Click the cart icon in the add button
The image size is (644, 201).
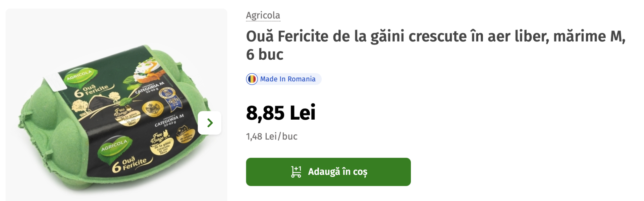click(296, 172)
